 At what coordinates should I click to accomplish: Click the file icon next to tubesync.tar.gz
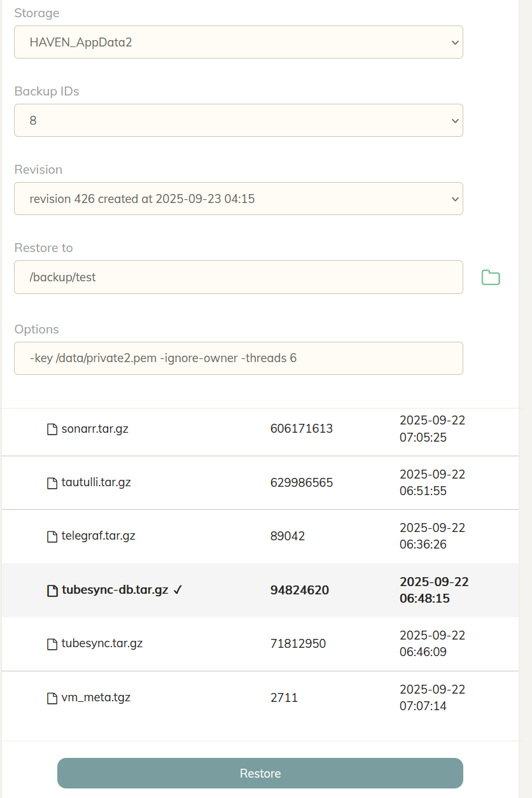(x=52, y=644)
